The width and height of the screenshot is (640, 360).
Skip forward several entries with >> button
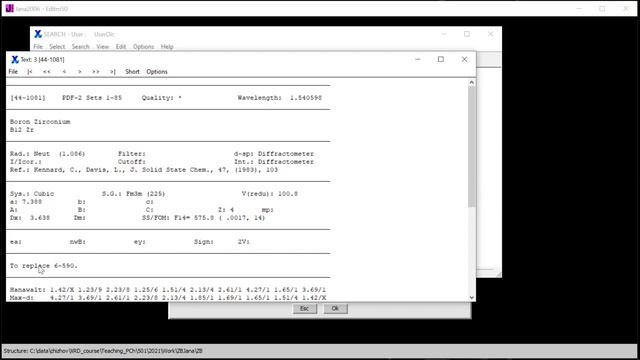click(x=96, y=71)
